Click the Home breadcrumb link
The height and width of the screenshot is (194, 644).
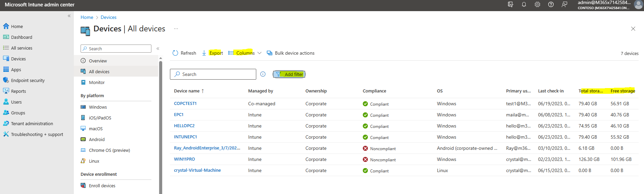pyautogui.click(x=87, y=17)
